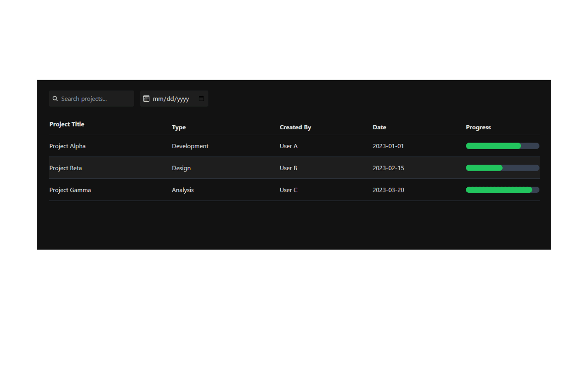588x368 pixels.
Task: Click the Progress column header
Action: coord(478,127)
